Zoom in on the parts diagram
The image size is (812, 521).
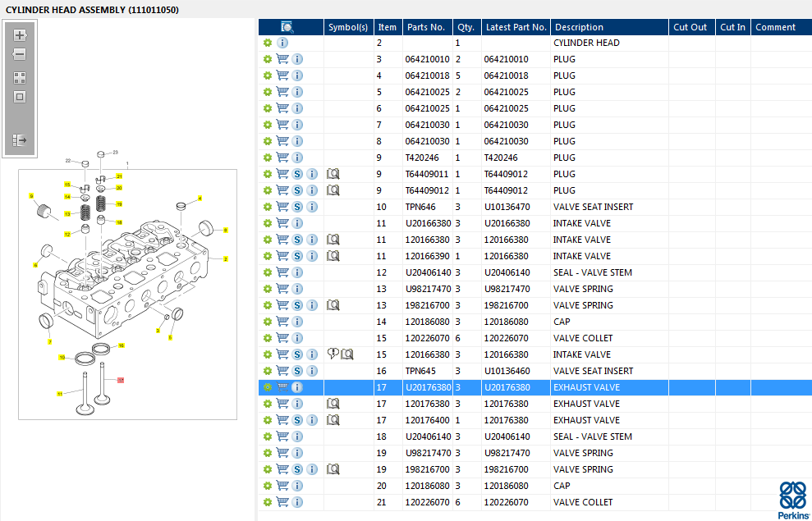tap(20, 36)
